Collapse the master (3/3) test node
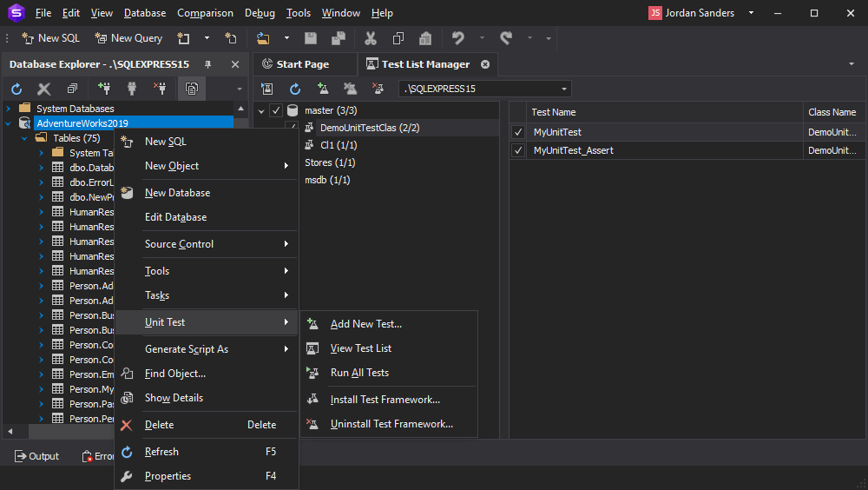This screenshot has width=868, height=490. (x=261, y=111)
